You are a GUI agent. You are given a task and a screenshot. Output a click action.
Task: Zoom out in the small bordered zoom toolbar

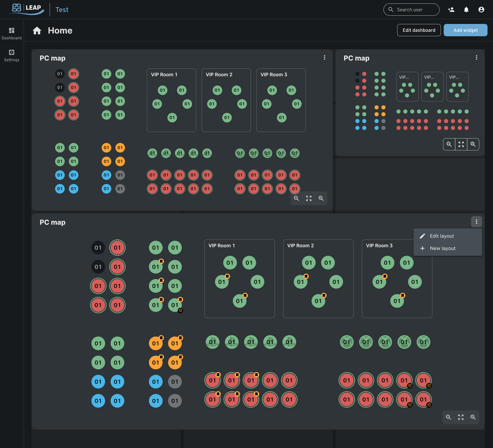tap(449, 144)
